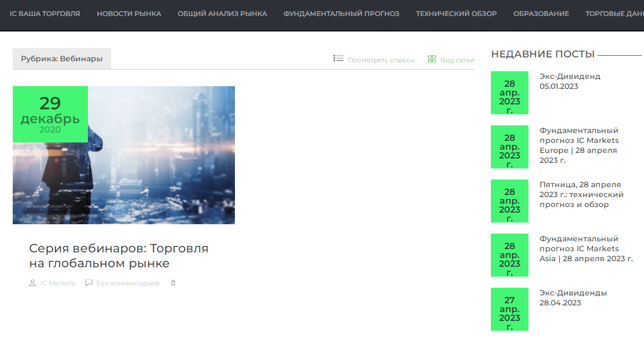The image size is (644, 338).
Task: Open Пятница, 28 апреля технический прогноз post
Action: [x=581, y=194]
